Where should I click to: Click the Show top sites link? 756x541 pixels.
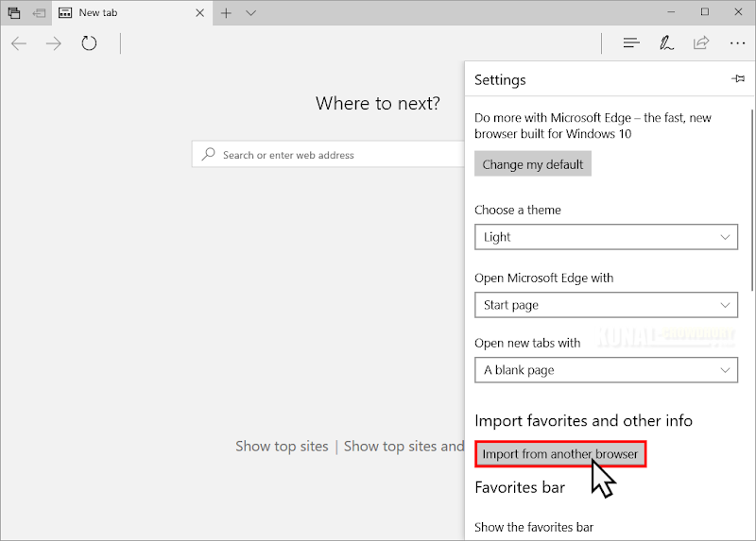point(282,447)
